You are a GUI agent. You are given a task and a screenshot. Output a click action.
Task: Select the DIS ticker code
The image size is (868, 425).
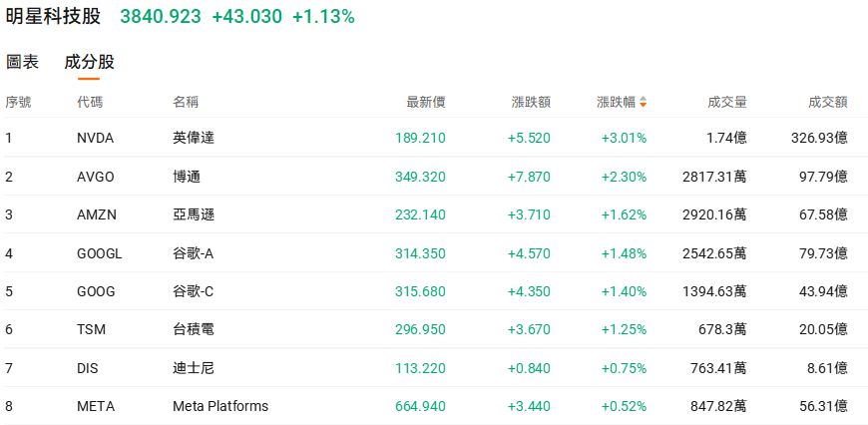pyautogui.click(x=87, y=368)
